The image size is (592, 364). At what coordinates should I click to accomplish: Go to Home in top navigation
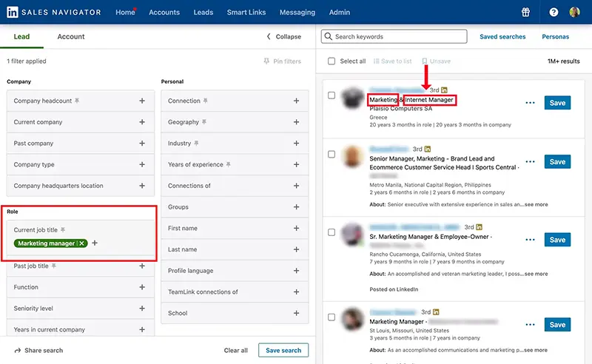pyautogui.click(x=125, y=12)
